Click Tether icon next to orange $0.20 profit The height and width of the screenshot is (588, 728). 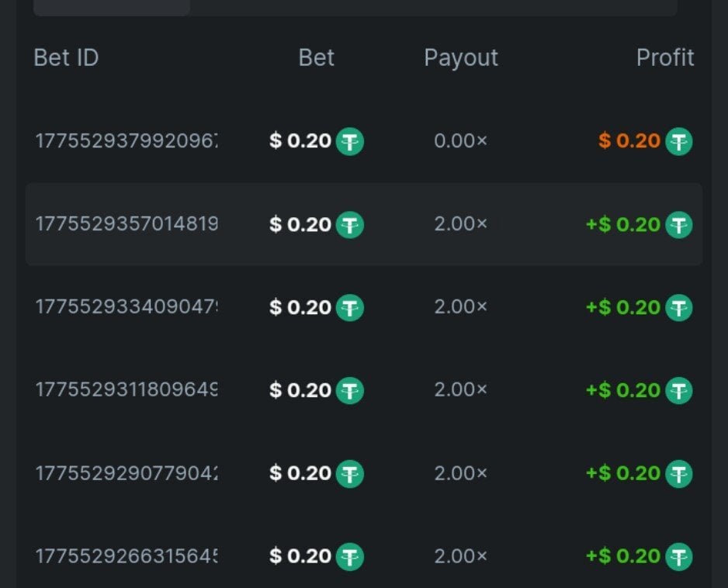coord(679,142)
